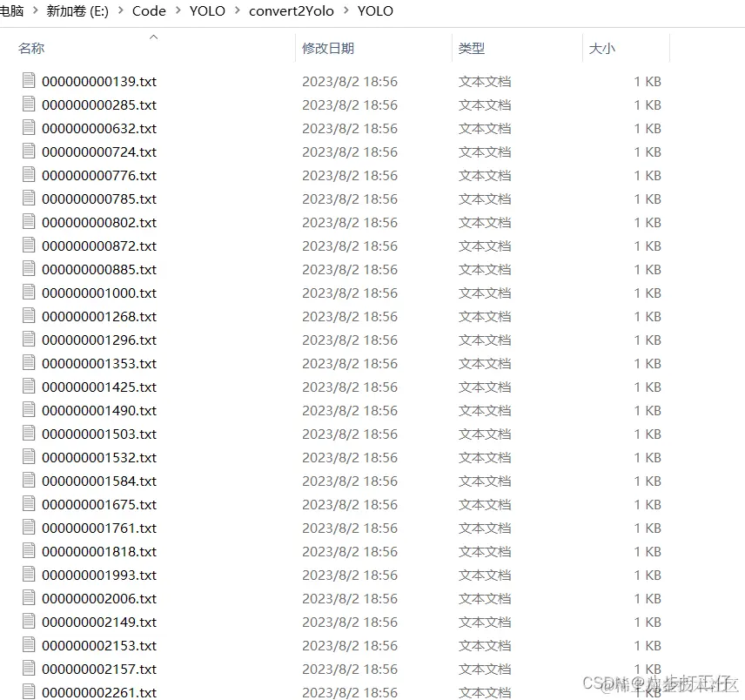Click the icon of 000000000785.txt
The height and width of the screenshot is (700, 745).
click(x=29, y=198)
